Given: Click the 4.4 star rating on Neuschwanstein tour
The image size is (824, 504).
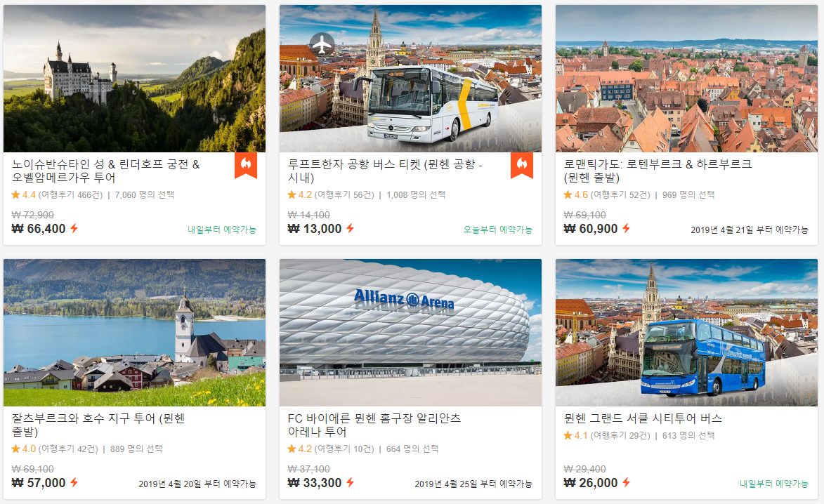Looking at the screenshot, I should 24,194.
